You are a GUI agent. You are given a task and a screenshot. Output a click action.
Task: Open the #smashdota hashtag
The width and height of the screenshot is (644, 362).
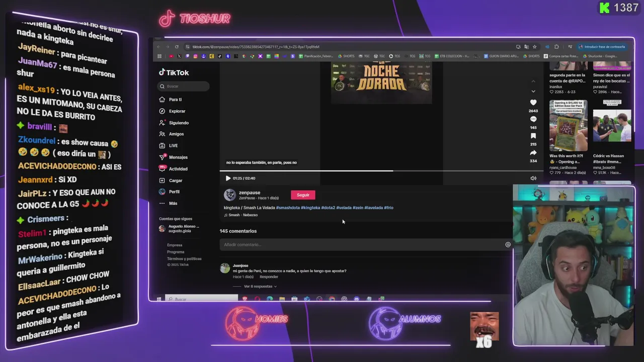click(x=288, y=208)
